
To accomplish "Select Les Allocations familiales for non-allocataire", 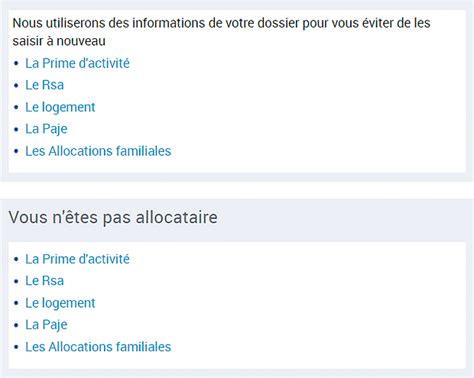I will pos(98,347).
